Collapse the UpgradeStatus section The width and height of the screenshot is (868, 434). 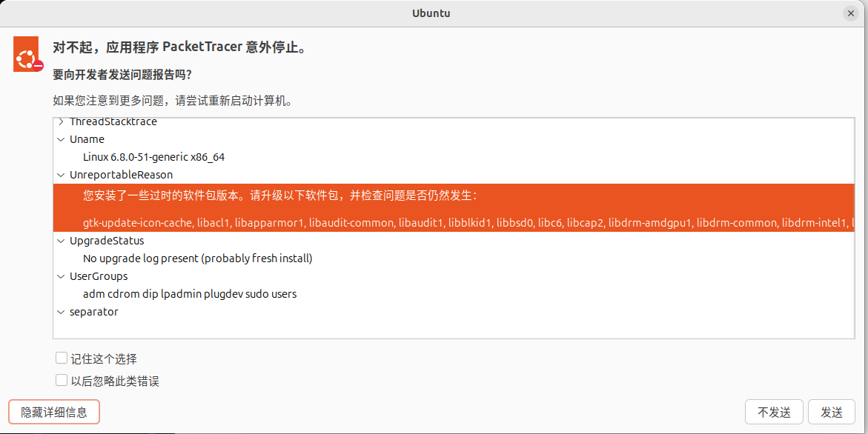click(x=61, y=241)
